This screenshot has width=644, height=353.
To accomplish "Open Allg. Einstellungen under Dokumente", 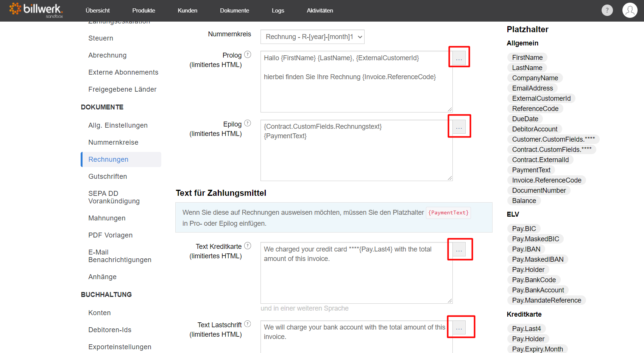I will 118,125.
